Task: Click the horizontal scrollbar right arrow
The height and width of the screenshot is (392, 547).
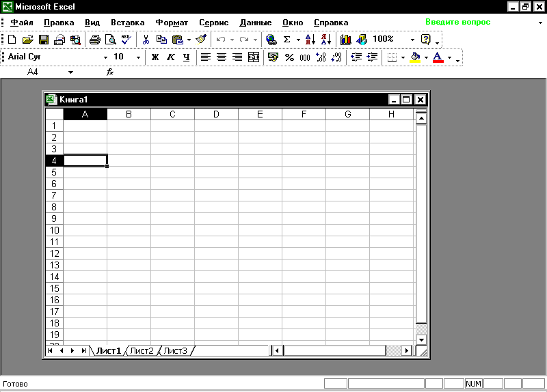Action: click(x=406, y=350)
